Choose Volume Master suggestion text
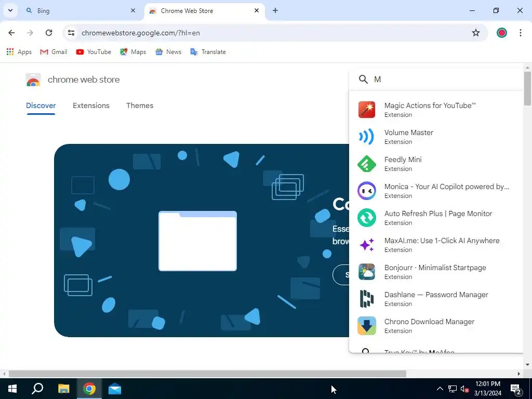This screenshot has width=532, height=399. point(408,132)
